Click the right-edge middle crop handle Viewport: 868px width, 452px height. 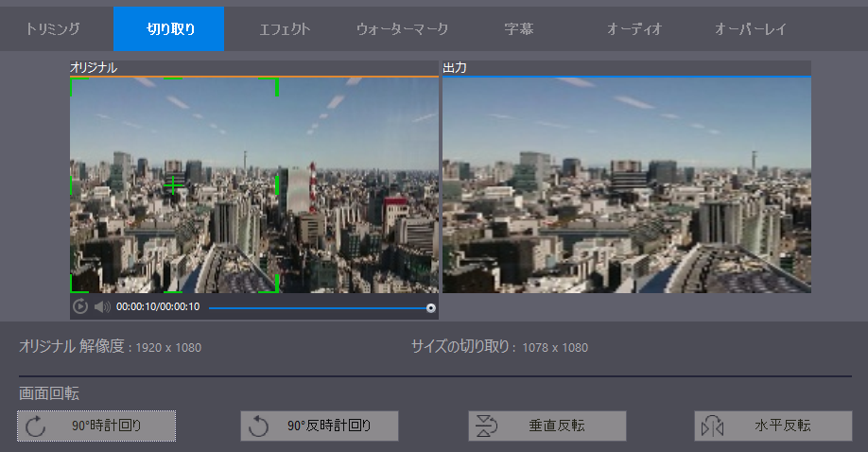coord(277,184)
